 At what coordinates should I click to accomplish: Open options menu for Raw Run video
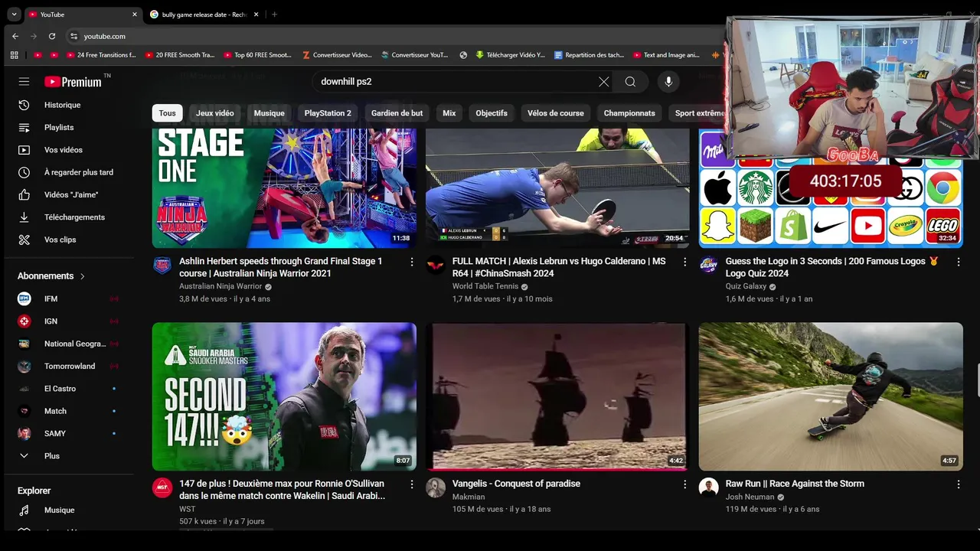pyautogui.click(x=958, y=484)
